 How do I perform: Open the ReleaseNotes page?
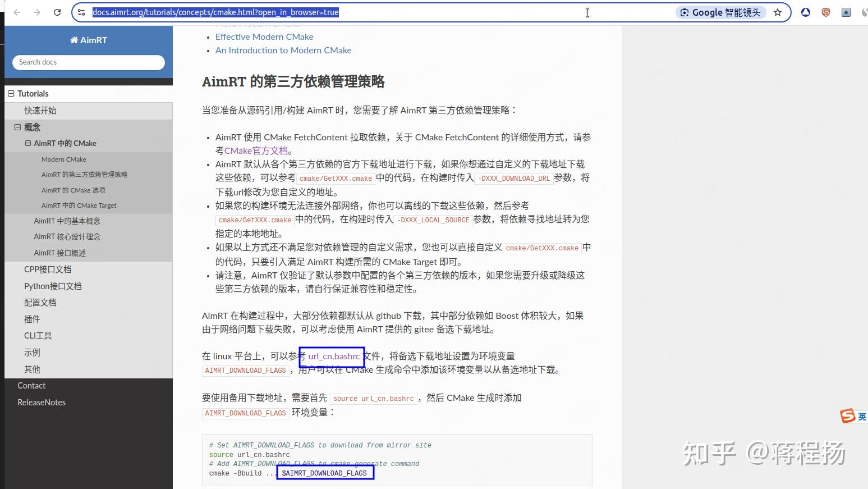[41, 402]
